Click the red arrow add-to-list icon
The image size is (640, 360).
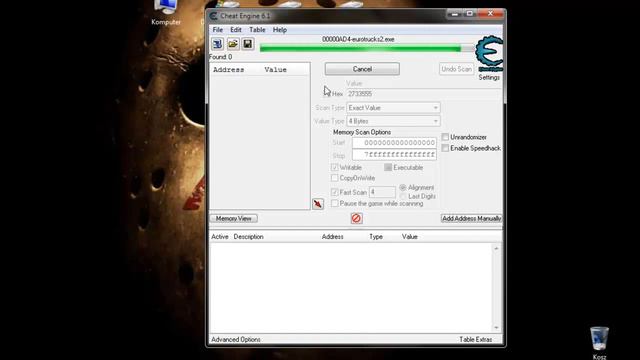click(318, 204)
